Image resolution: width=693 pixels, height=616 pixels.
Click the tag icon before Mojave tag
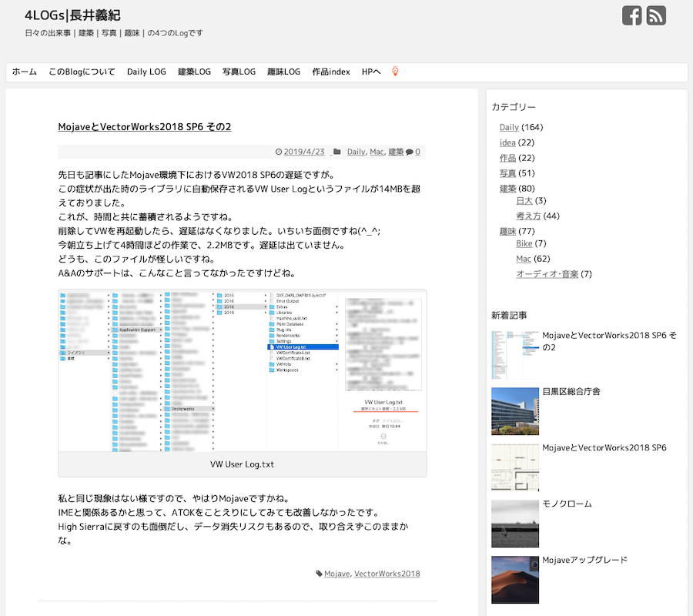(x=319, y=574)
